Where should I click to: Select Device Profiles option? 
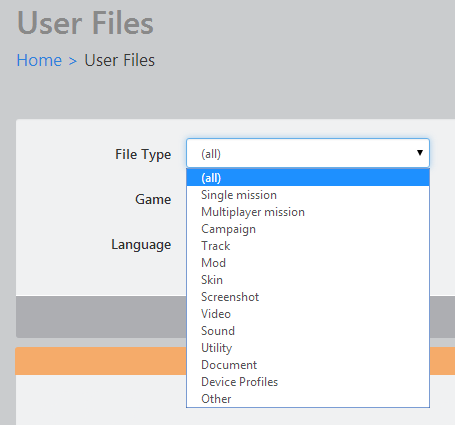coord(308,382)
